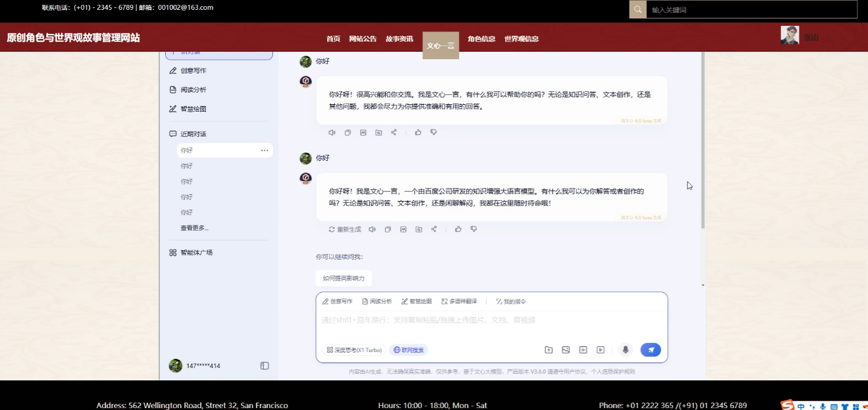868x410 pixels.
Task: Toggle 深度思考(X1 Turbo) mode
Action: [x=354, y=350]
